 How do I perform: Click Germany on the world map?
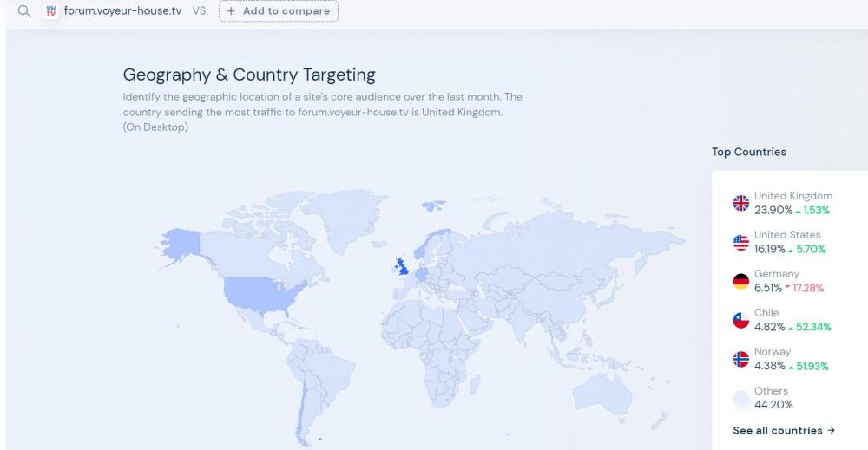click(422, 272)
